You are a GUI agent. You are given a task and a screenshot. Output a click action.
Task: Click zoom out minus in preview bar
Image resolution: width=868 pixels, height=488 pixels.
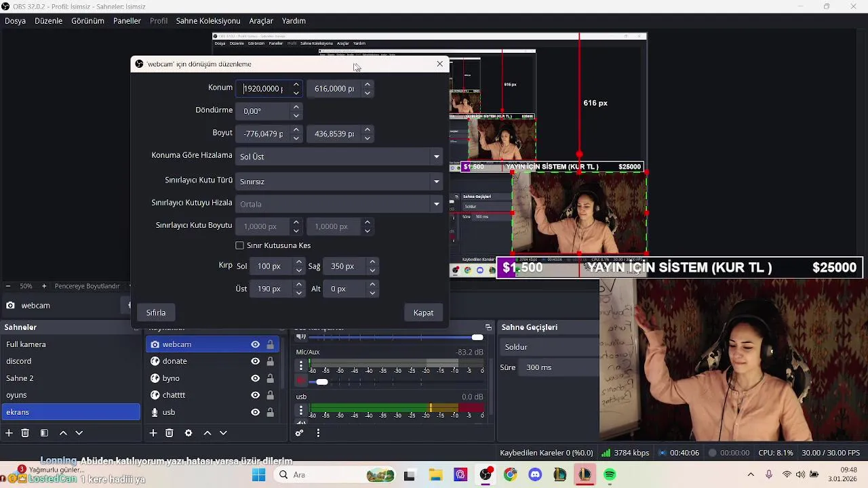pos(8,286)
